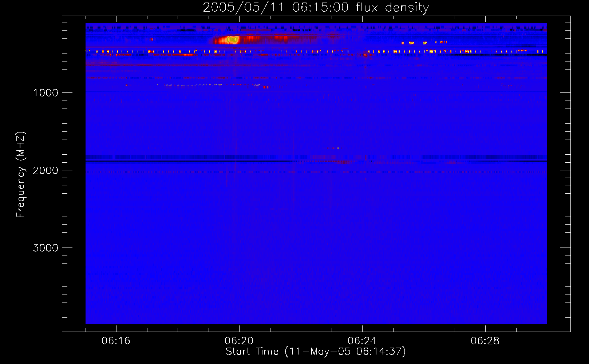Click the 06:24 time tick label

(362, 341)
